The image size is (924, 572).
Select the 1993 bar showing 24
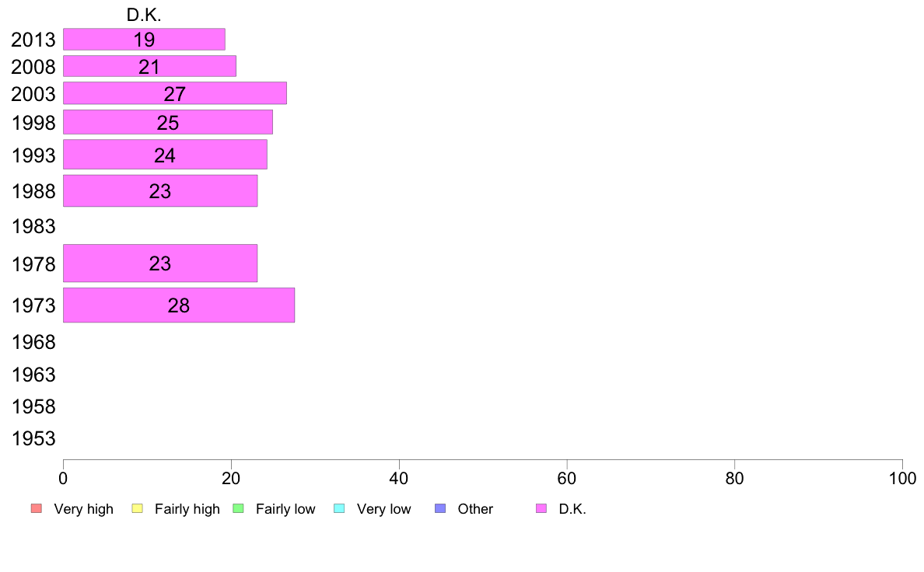165,155
